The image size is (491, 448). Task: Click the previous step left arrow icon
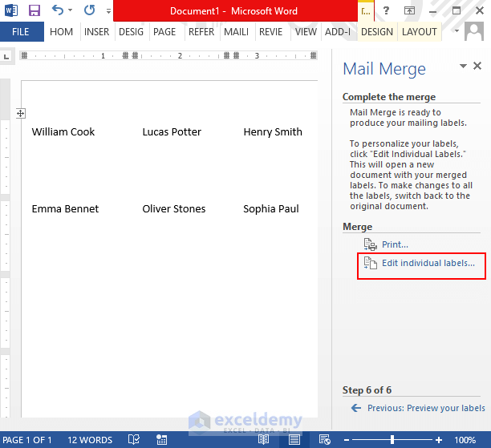356,408
